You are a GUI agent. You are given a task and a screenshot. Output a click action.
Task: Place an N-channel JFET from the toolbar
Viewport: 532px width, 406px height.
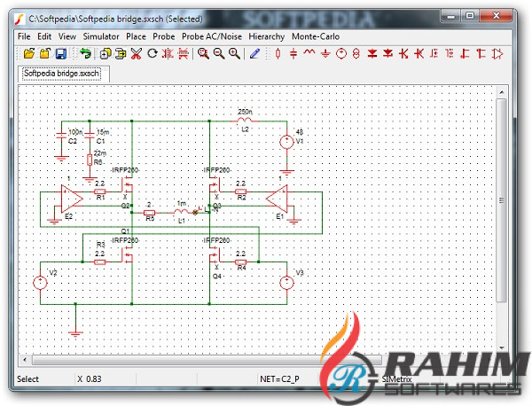pos(465,53)
